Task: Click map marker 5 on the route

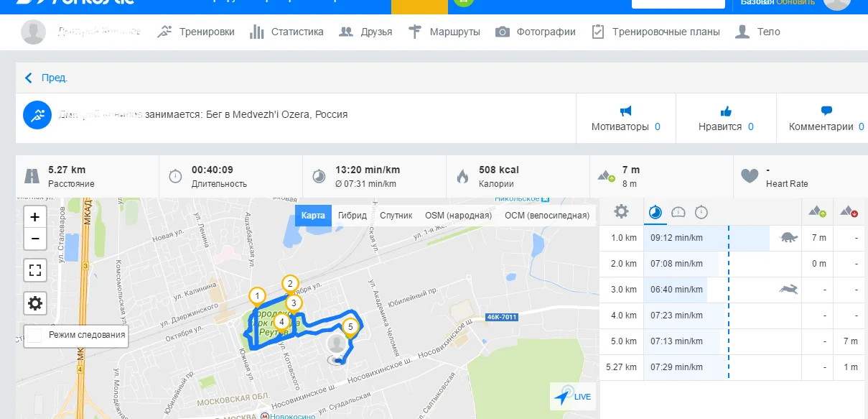Action: (x=350, y=329)
